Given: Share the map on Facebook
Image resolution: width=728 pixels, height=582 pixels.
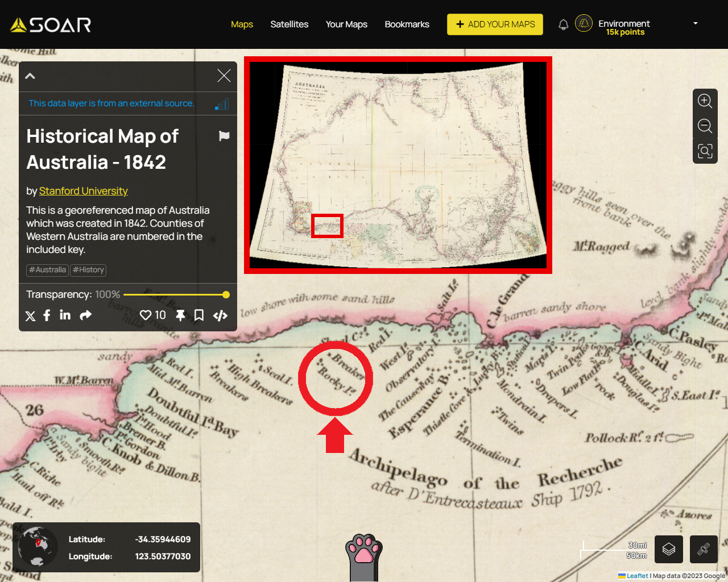Looking at the screenshot, I should [47, 315].
